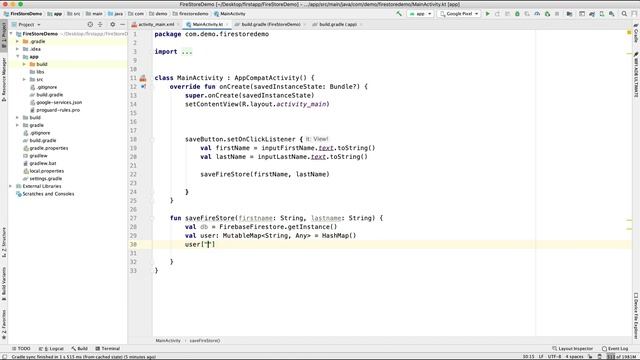Open the TODO tool window
The image size is (640, 360).
[21, 349]
